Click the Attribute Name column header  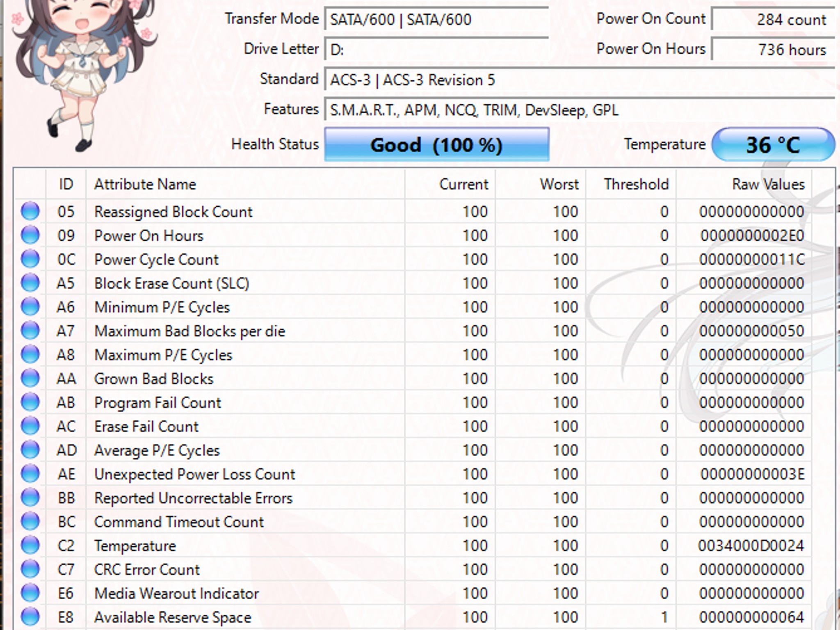tap(245, 184)
